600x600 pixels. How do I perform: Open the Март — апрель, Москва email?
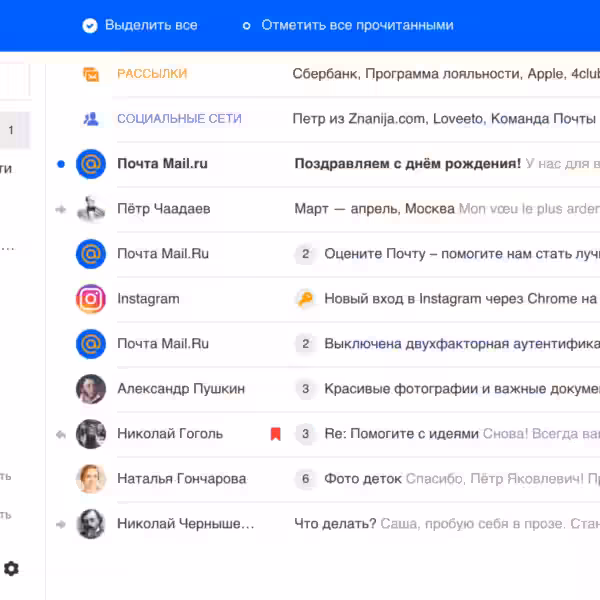tap(440, 209)
